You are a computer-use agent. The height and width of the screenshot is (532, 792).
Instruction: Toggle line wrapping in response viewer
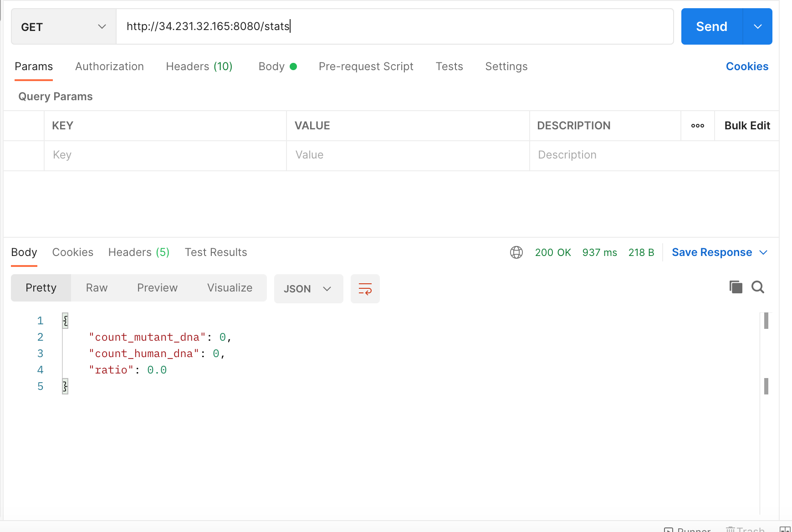tap(365, 288)
